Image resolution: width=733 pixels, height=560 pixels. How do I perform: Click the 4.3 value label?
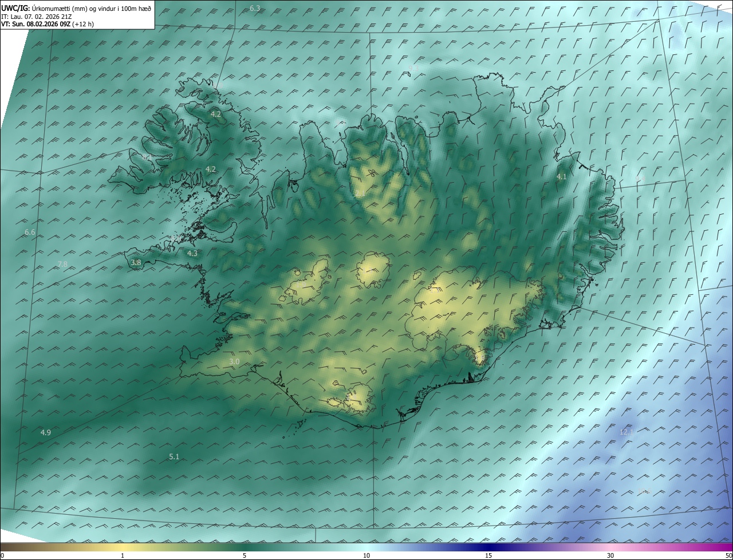point(192,253)
